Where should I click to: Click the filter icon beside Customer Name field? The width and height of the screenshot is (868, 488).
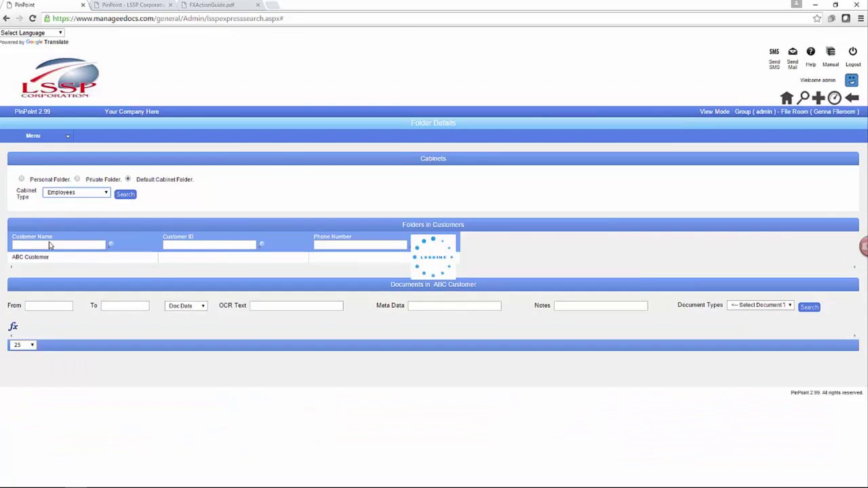click(111, 245)
